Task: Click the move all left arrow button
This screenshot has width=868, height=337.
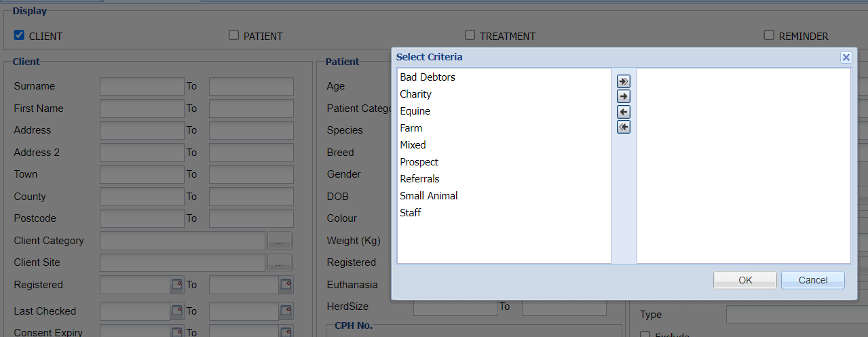Action: 623,127
